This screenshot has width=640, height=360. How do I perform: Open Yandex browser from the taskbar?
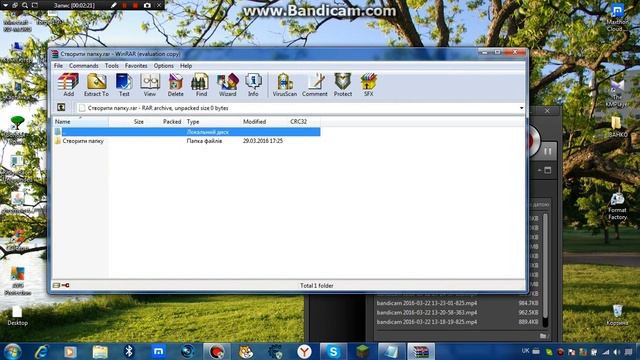coord(304,351)
